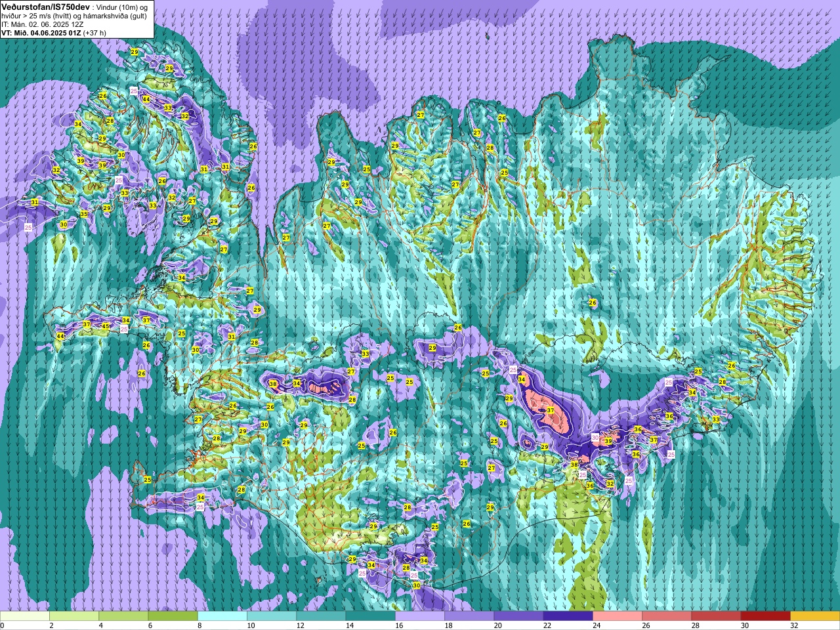Click the 22–24 m/s dark indigo legend swatch
This screenshot has height=630, width=840.
[568, 616]
